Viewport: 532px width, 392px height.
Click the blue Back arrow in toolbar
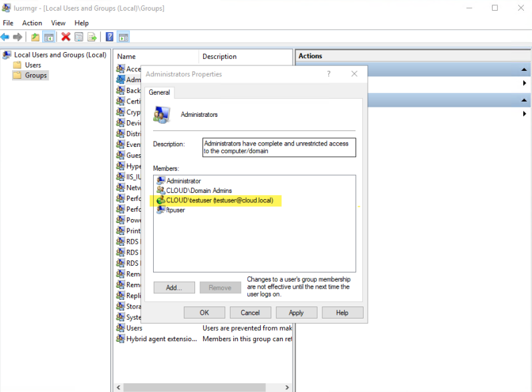pos(5,37)
